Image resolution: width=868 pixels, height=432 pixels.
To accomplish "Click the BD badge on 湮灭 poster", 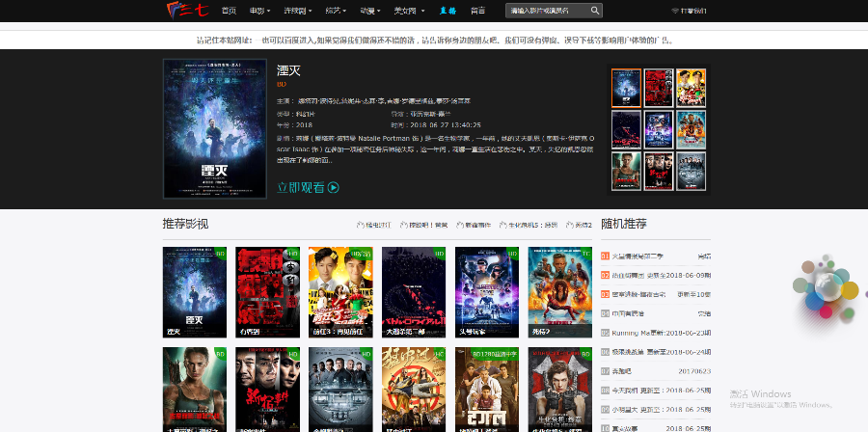I will [x=220, y=254].
